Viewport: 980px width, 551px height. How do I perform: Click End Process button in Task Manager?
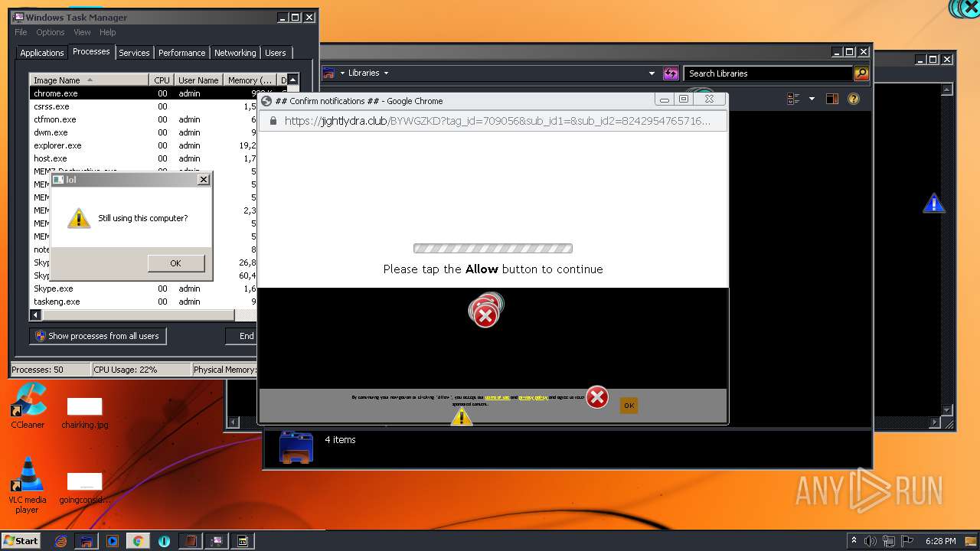click(x=242, y=336)
